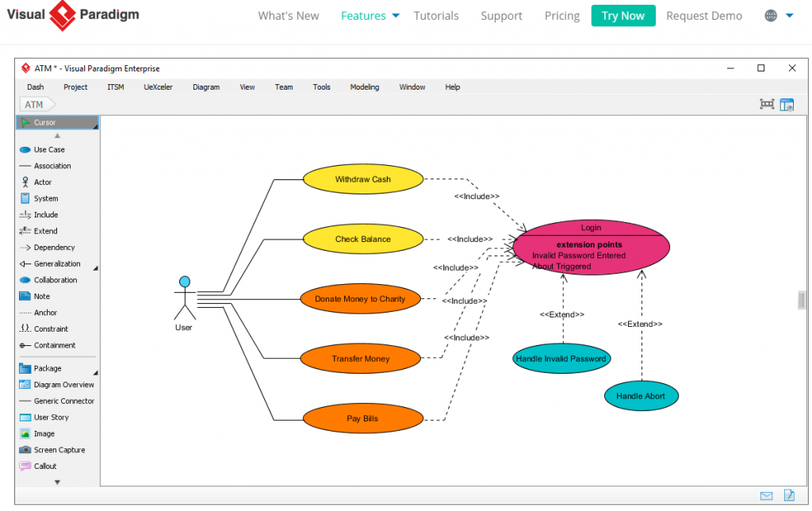The image size is (812, 511).
Task: Go to the Tutorials page
Action: pyautogui.click(x=436, y=16)
